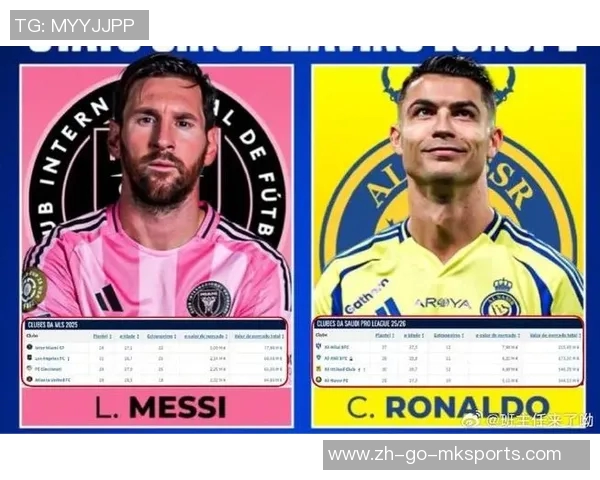Click the C. RONALDO name banner
Image resolution: width=600 pixels, height=480 pixels.
tap(448, 407)
